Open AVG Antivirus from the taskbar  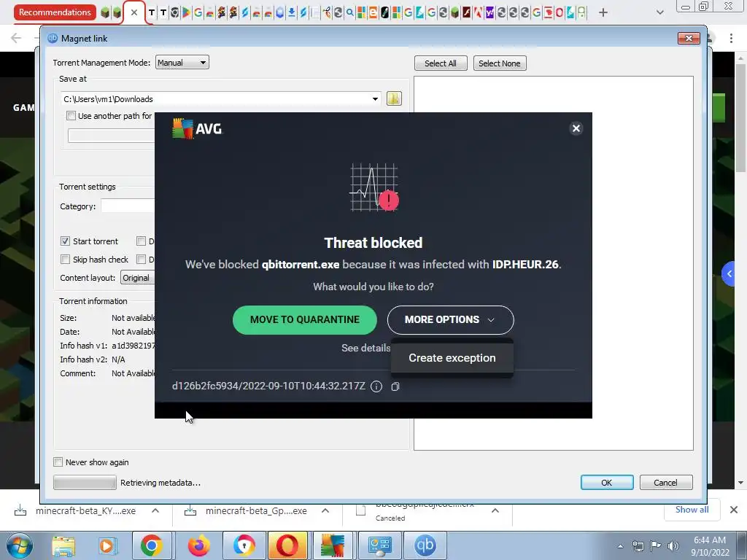click(x=333, y=545)
